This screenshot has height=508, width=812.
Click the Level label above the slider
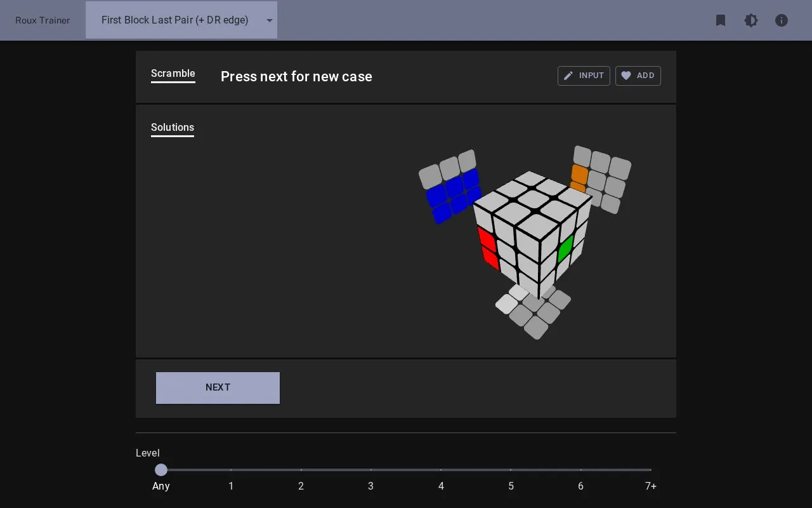point(148,453)
